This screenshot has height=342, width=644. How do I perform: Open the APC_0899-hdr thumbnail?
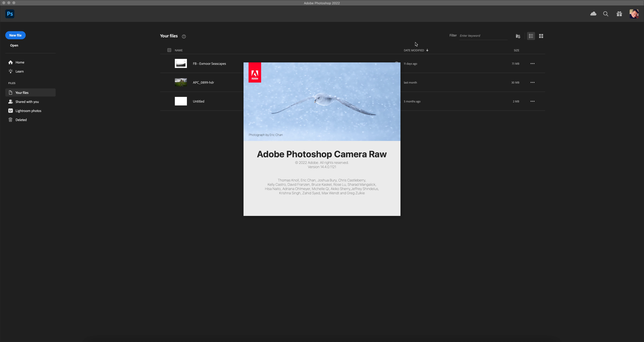point(181,82)
